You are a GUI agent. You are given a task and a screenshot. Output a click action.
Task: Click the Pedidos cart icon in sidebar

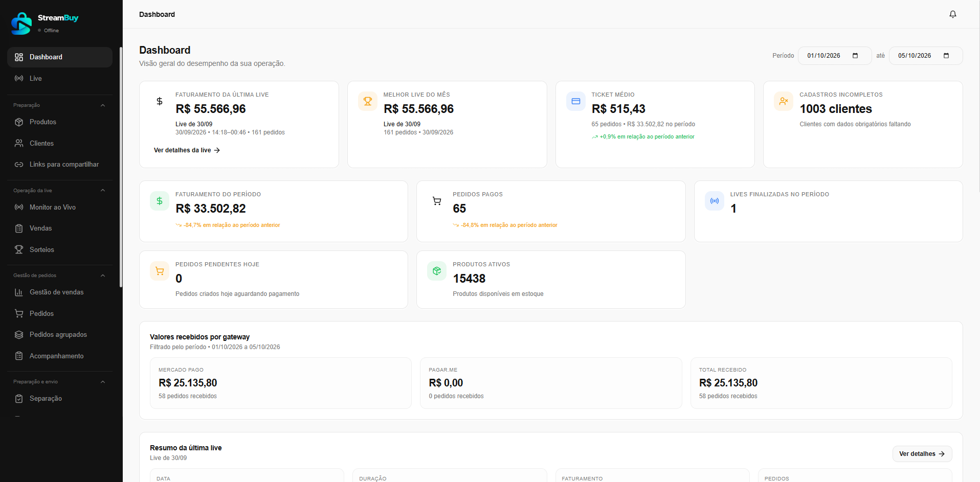19,313
